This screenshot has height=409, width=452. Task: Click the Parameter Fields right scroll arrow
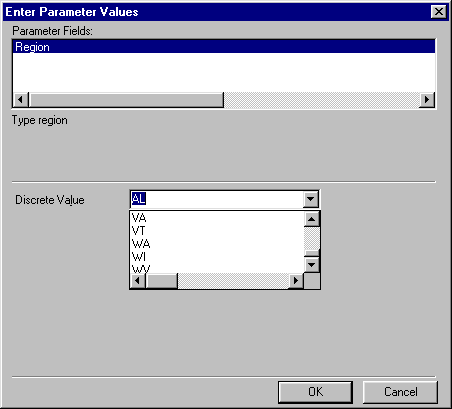tap(427, 99)
